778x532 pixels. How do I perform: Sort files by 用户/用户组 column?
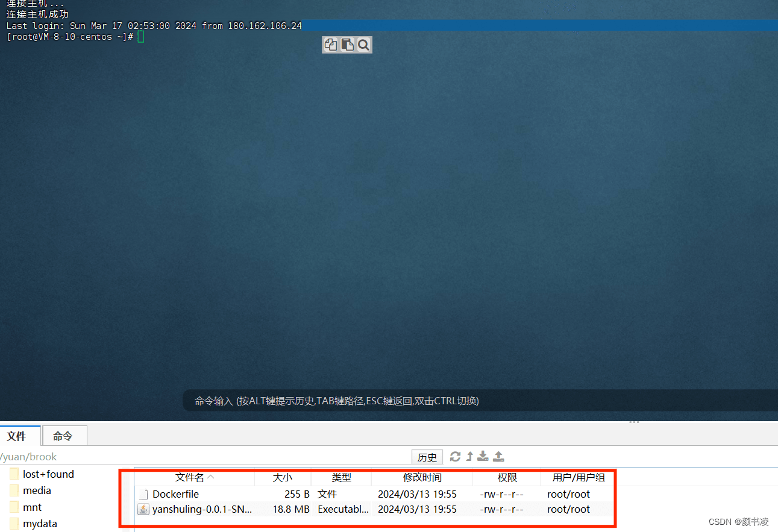pyautogui.click(x=579, y=477)
